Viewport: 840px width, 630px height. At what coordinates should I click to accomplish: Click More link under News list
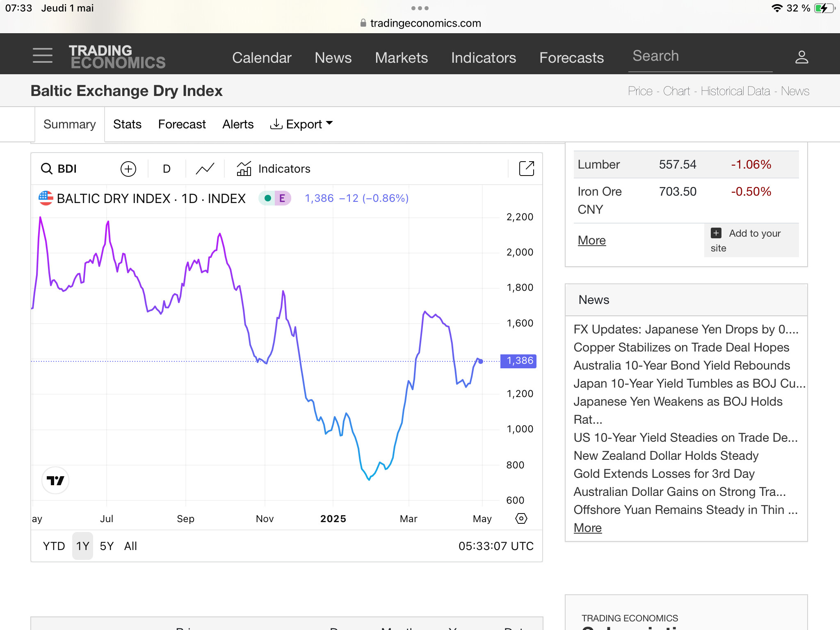[587, 528]
